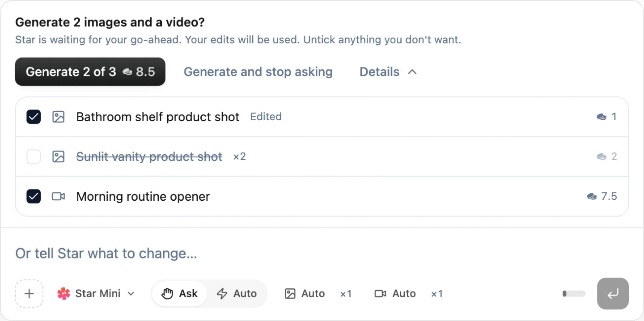644x321 pixels.
Task: Collapse the Details section
Action: pyautogui.click(x=388, y=72)
